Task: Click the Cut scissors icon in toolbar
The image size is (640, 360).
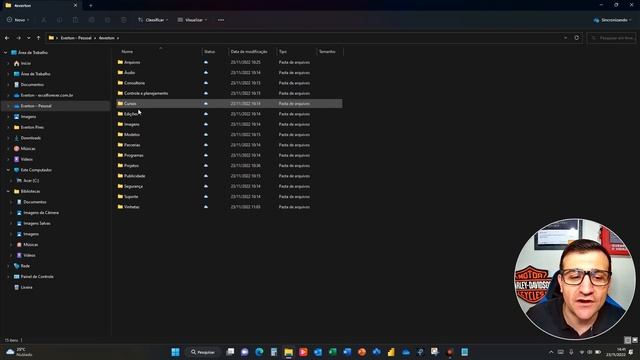Action: tap(44, 20)
